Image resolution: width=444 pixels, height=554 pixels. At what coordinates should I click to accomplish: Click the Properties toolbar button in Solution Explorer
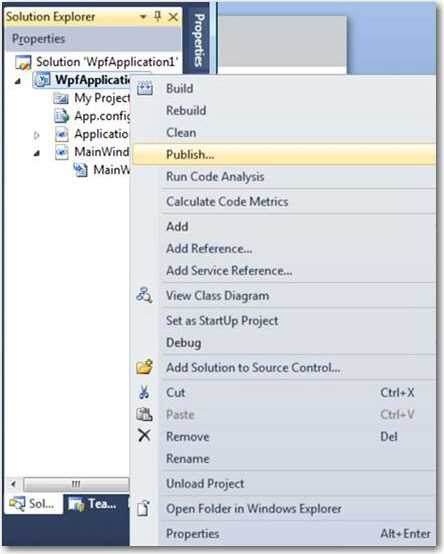(x=39, y=39)
